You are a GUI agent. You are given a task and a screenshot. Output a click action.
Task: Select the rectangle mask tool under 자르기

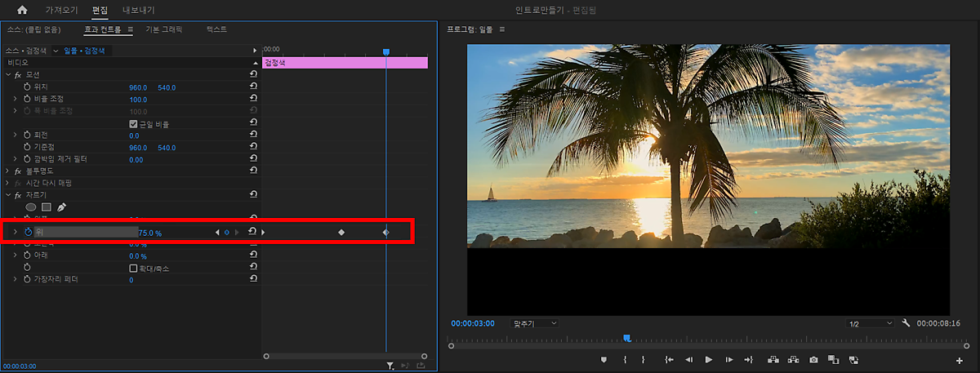[x=47, y=207]
